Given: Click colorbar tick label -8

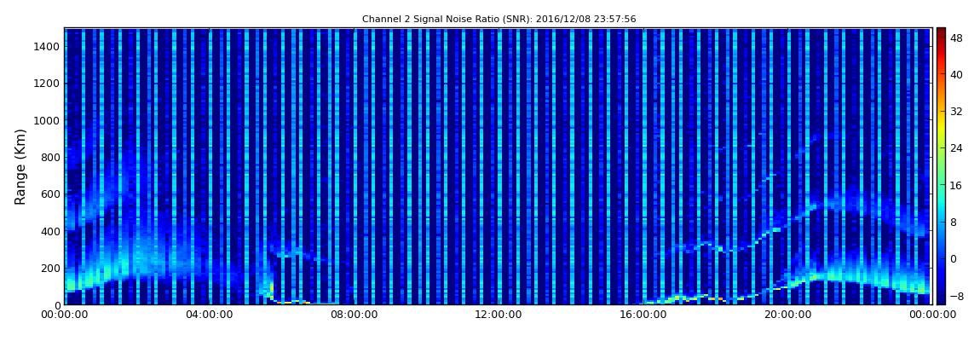Looking at the screenshot, I should coord(957,296).
